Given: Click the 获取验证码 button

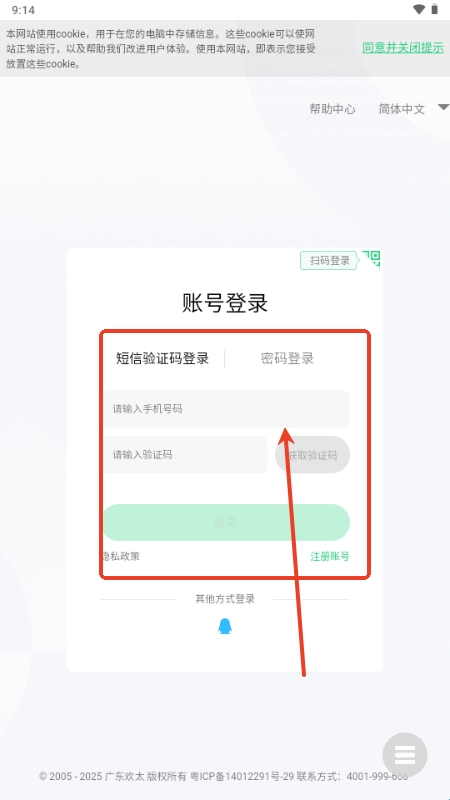Looking at the screenshot, I should [312, 455].
